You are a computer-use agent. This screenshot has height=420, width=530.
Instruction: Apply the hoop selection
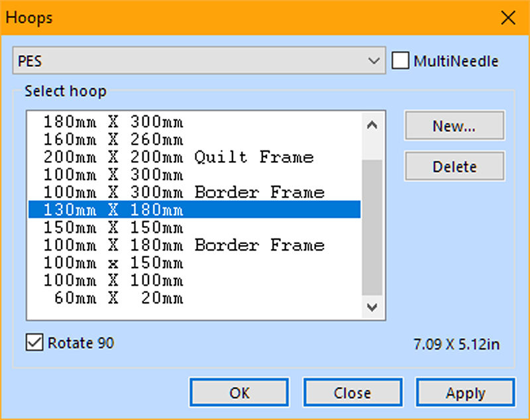pyautogui.click(x=465, y=393)
